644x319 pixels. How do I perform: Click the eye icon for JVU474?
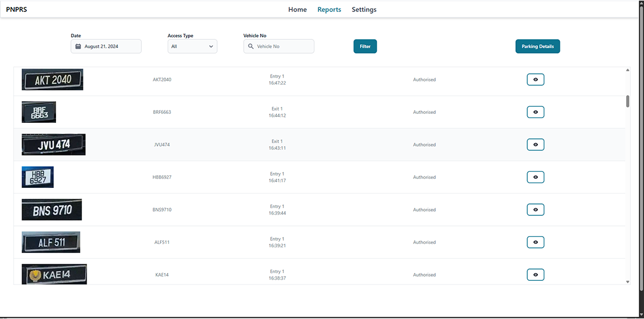point(535,144)
